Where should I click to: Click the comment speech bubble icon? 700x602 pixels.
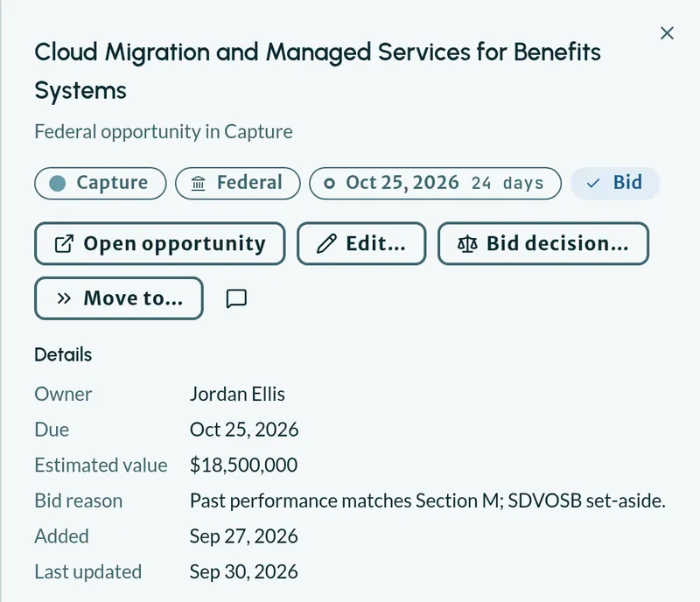pyautogui.click(x=236, y=298)
